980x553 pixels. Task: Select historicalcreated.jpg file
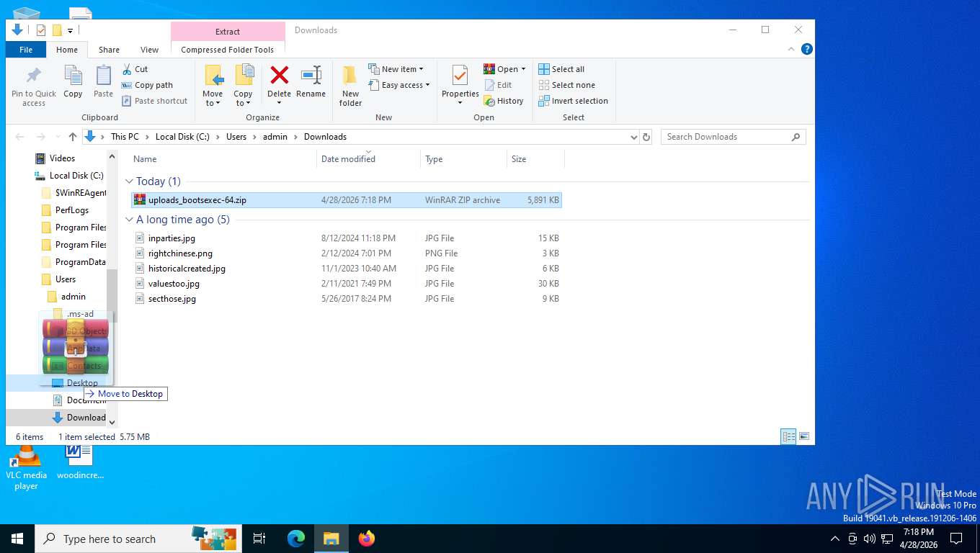coord(347,269)
